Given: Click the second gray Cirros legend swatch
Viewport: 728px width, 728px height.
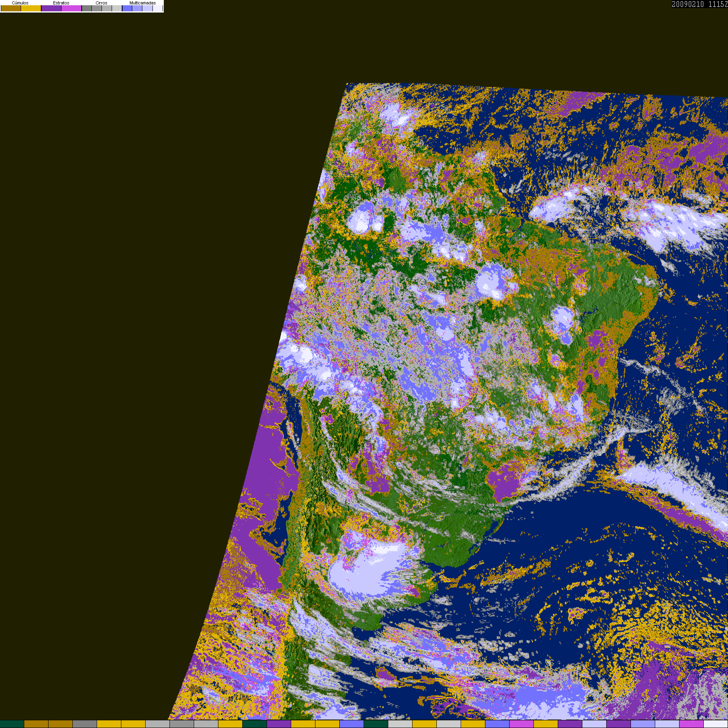Looking at the screenshot, I should pyautogui.click(x=97, y=8).
